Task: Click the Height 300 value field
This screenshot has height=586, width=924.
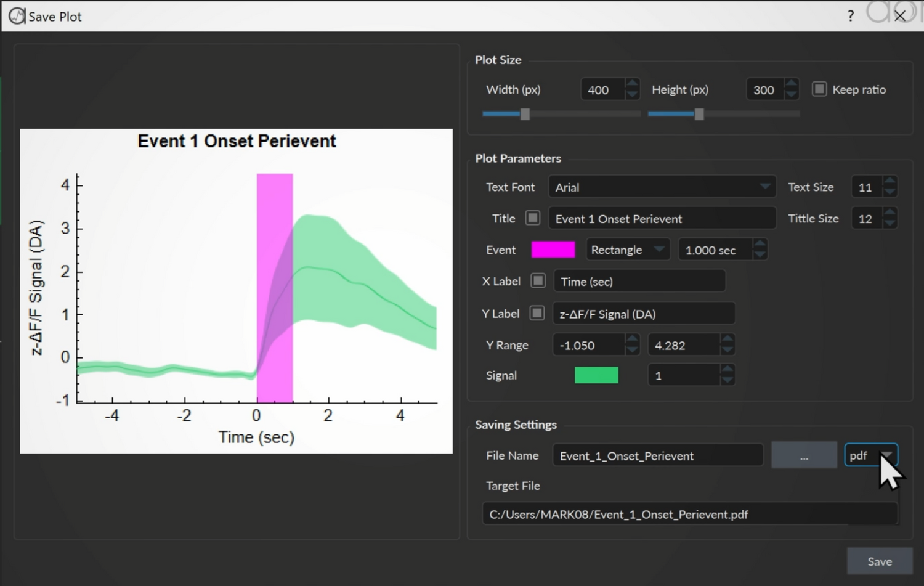Action: tap(765, 90)
